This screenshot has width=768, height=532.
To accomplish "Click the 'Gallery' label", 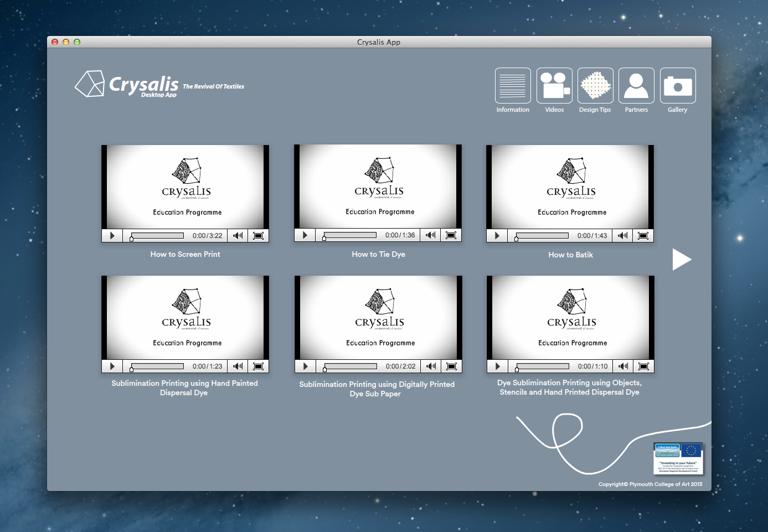I will pyautogui.click(x=677, y=110).
